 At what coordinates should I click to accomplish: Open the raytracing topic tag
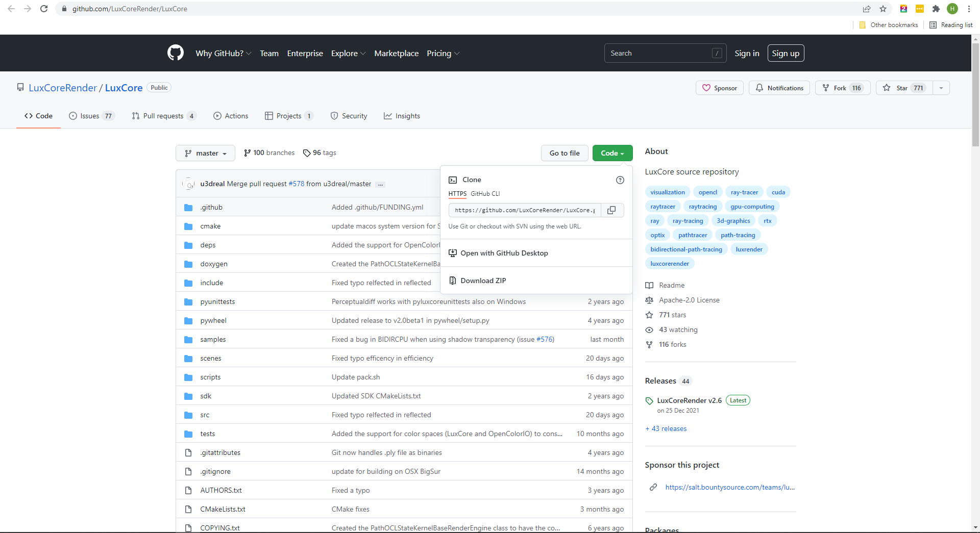pos(702,207)
